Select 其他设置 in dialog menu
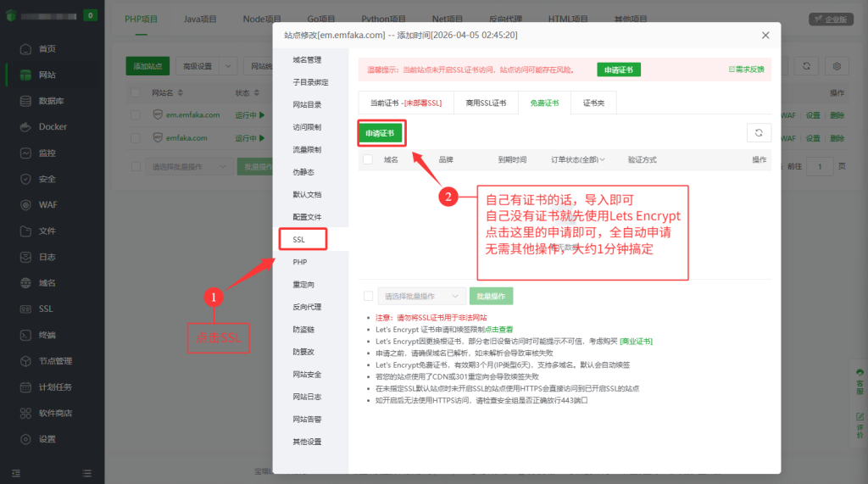Image resolution: width=868 pixels, height=484 pixels. (x=307, y=442)
